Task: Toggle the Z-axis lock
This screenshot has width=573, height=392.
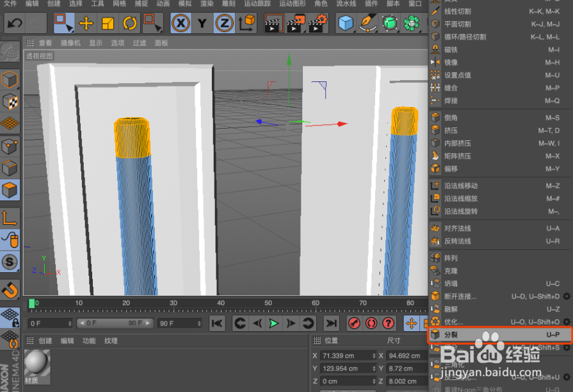Action: pyautogui.click(x=224, y=23)
